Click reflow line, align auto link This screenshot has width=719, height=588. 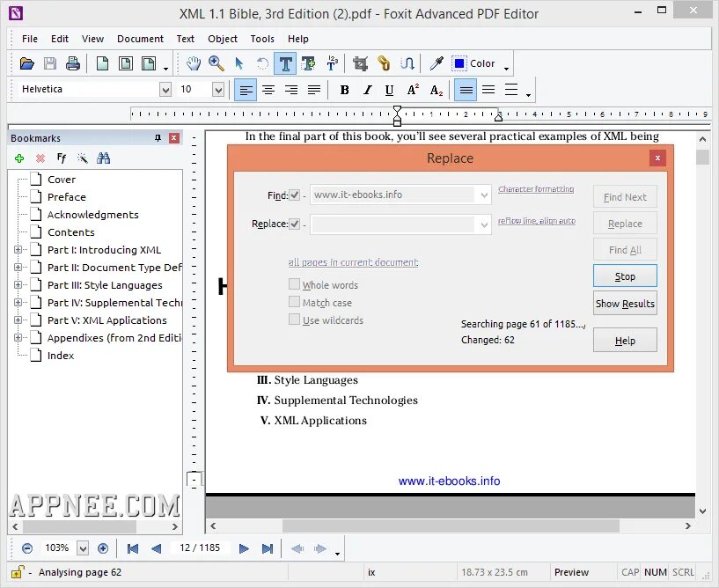537,221
